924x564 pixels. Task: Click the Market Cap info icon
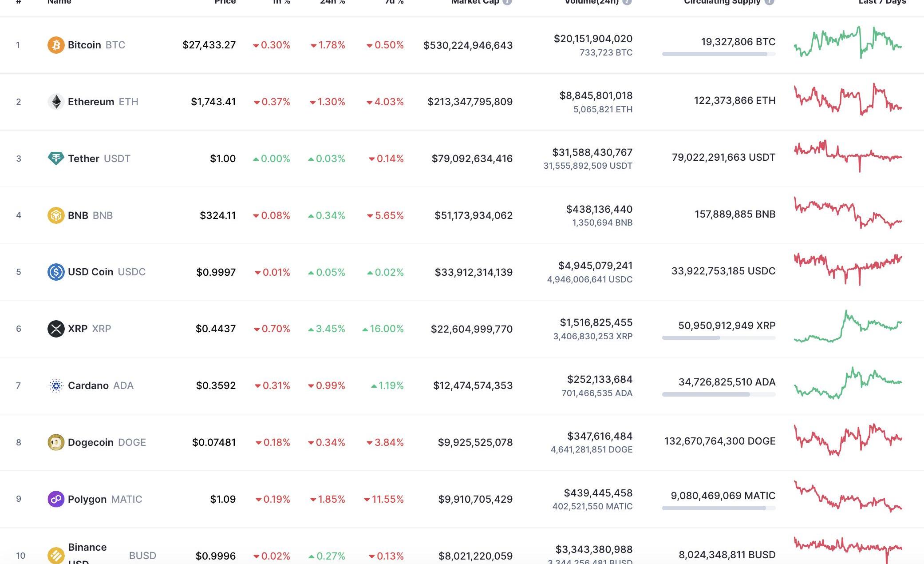tap(507, 2)
